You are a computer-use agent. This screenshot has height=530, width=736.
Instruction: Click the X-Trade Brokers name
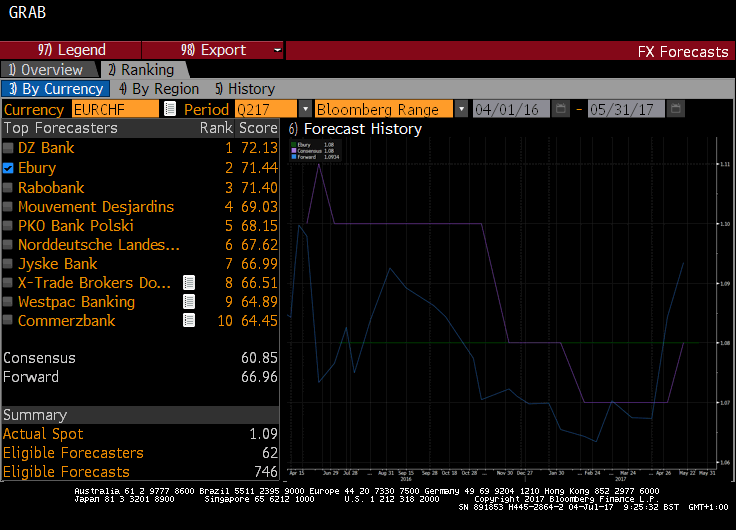94,283
